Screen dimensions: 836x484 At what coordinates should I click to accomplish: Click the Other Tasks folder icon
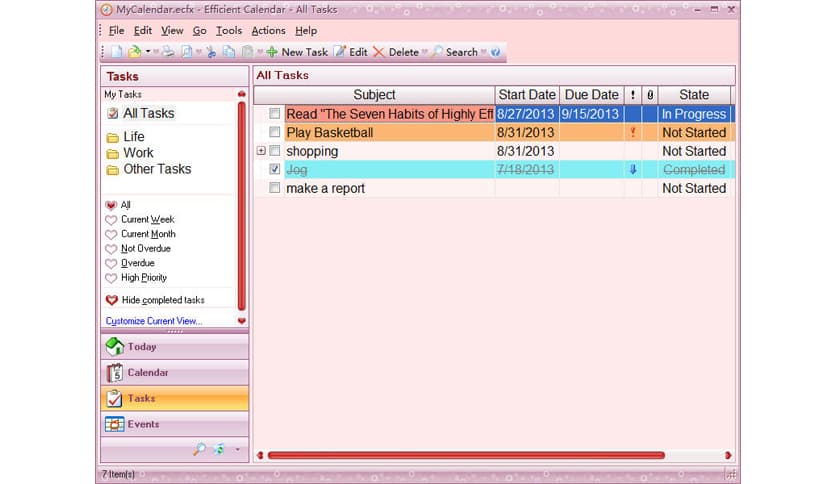click(x=112, y=170)
